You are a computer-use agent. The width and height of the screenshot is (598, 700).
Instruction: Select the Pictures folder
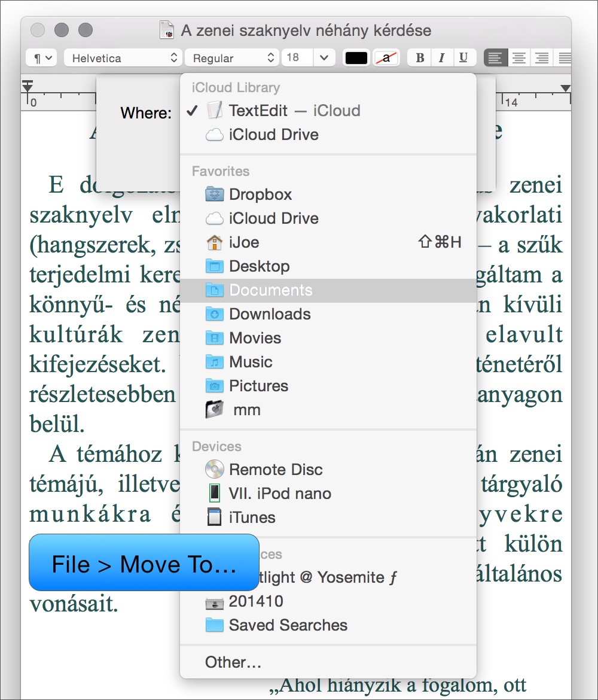[x=328, y=386]
